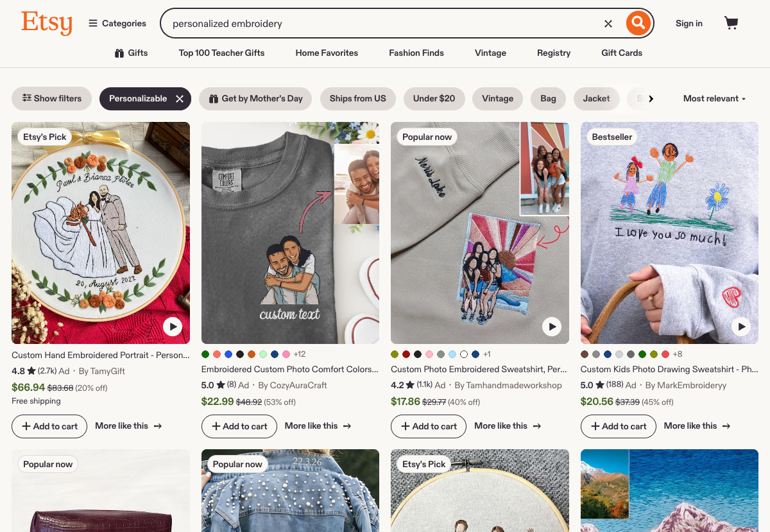Click Sign in
This screenshot has width=770, height=532.
pyautogui.click(x=689, y=24)
